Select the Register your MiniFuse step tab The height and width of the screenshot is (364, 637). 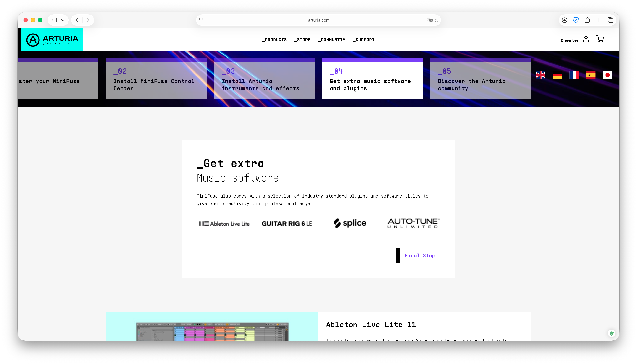58,79
